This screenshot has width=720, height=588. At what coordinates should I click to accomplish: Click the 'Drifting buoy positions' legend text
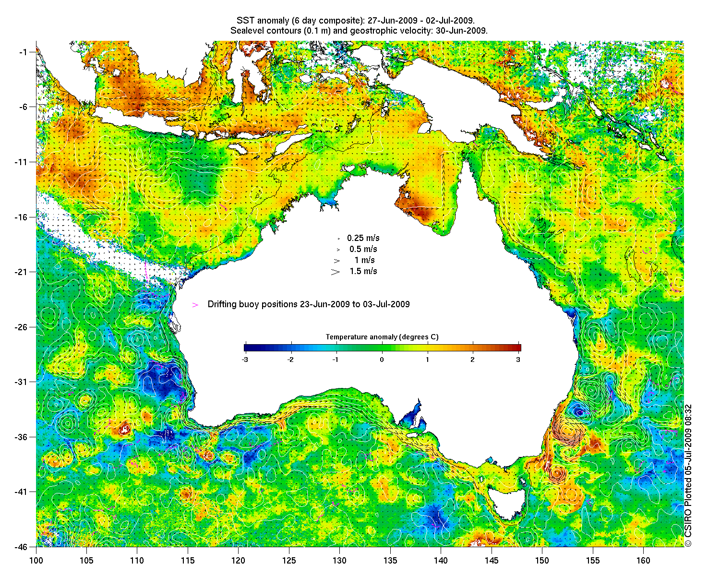click(309, 304)
